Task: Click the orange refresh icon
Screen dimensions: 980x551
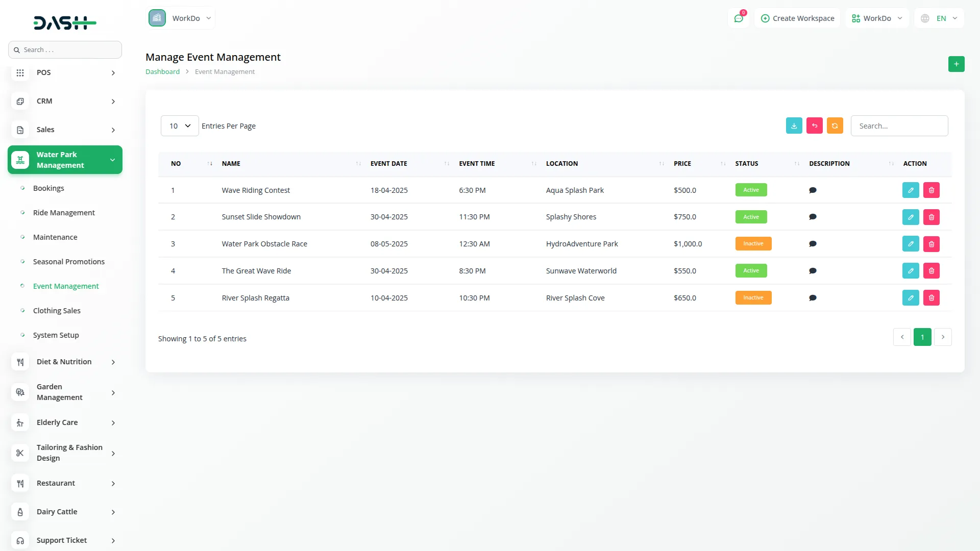Action: tap(835, 126)
